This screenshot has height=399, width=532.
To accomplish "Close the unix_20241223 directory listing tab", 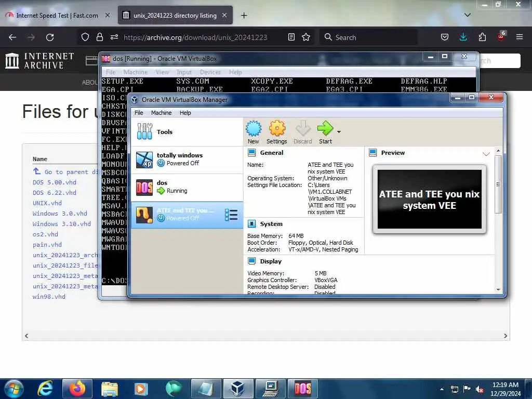I will pos(224,15).
